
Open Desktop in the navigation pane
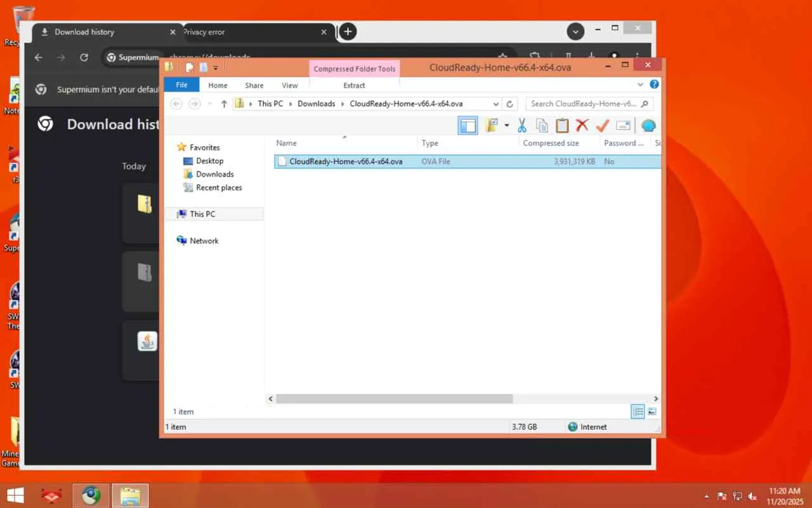coord(209,161)
